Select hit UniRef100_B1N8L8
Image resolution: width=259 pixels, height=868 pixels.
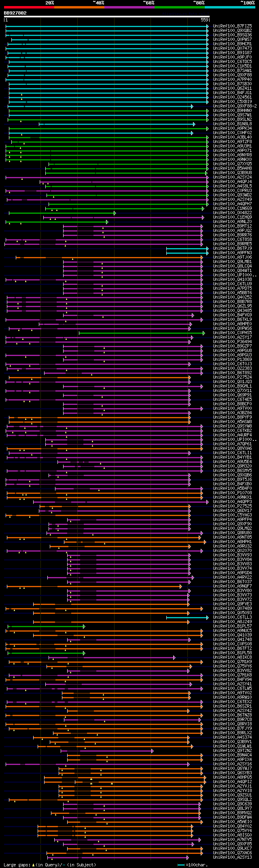click(232, 124)
